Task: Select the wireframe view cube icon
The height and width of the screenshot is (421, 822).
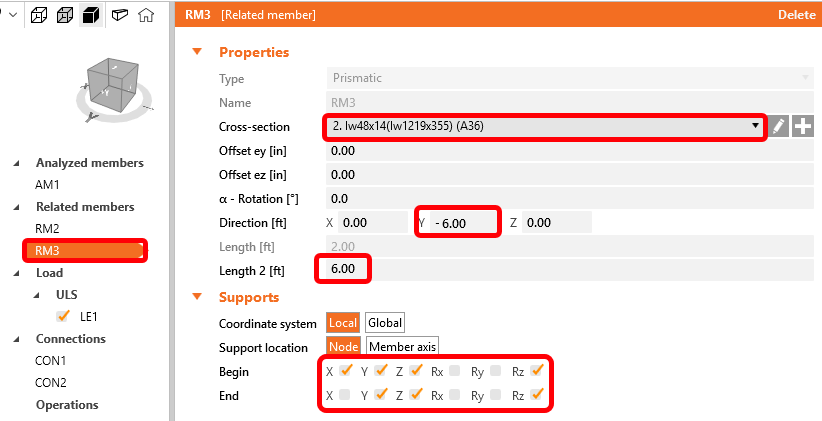Action: (39, 16)
